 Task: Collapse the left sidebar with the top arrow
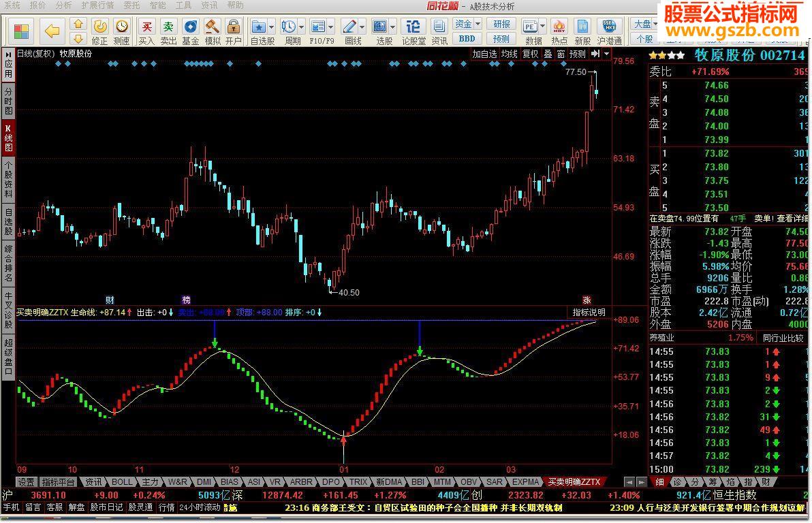pos(8,54)
